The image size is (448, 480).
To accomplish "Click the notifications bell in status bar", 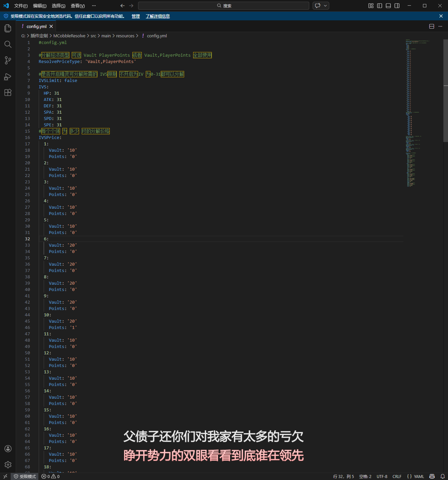I will point(443,476).
